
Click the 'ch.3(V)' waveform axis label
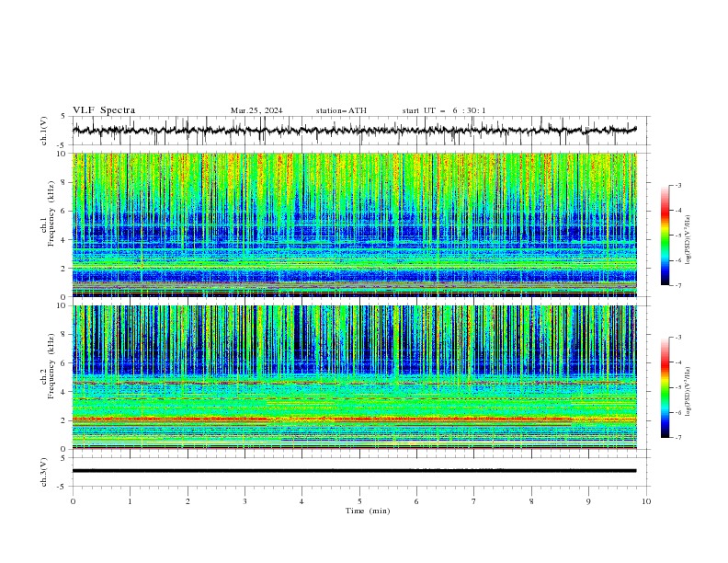click(x=44, y=472)
